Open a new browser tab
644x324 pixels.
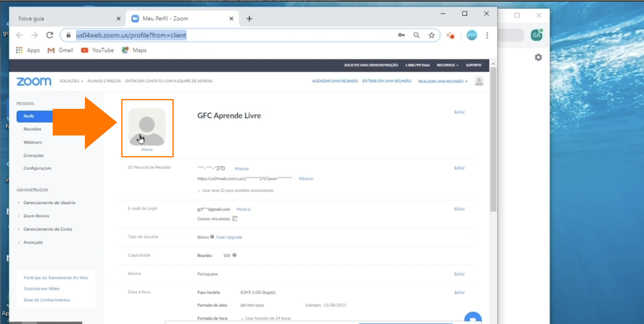[249, 19]
